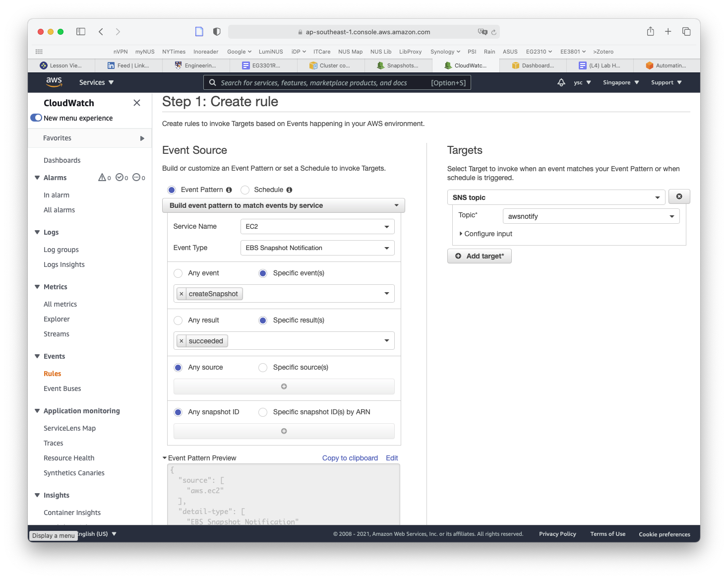Viewport: 728px width, 579px height.
Task: Choose Specific snapshot ID(s) by ARN option
Action: point(263,412)
